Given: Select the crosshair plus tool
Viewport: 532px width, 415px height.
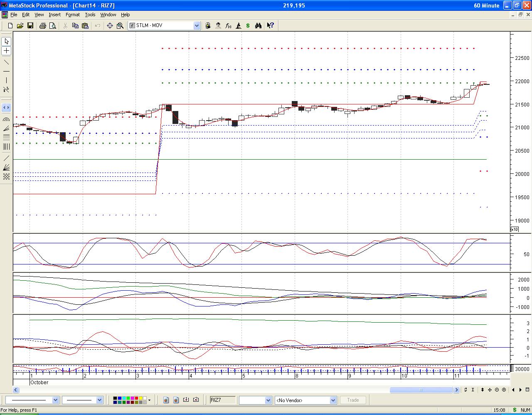Looking at the screenshot, I should click(x=6, y=51).
